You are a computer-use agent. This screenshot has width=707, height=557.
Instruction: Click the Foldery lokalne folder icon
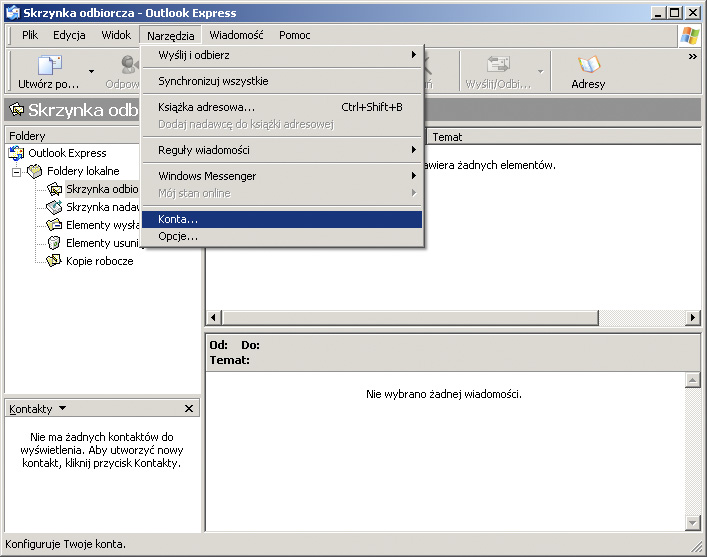click(x=35, y=171)
